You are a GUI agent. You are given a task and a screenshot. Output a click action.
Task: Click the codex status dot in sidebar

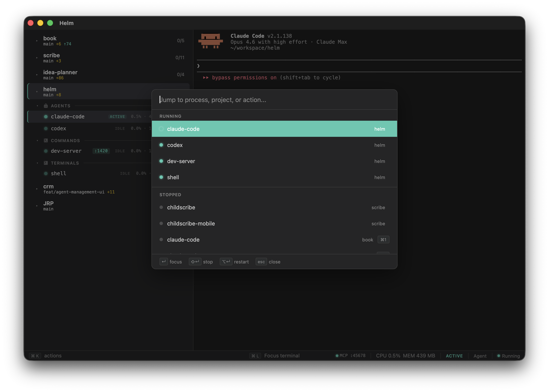[x=46, y=128]
